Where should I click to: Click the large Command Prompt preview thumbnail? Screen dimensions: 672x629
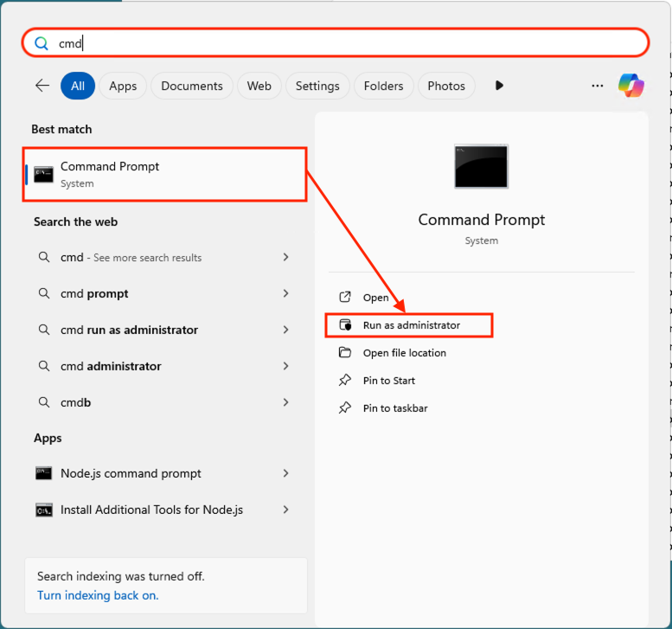(481, 166)
